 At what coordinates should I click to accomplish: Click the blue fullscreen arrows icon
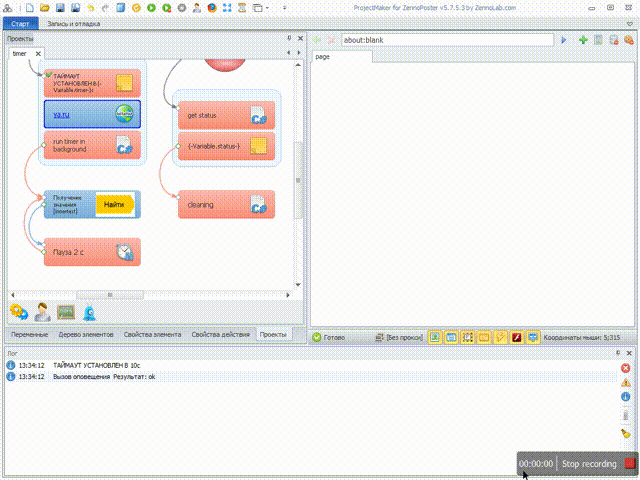point(227,7)
